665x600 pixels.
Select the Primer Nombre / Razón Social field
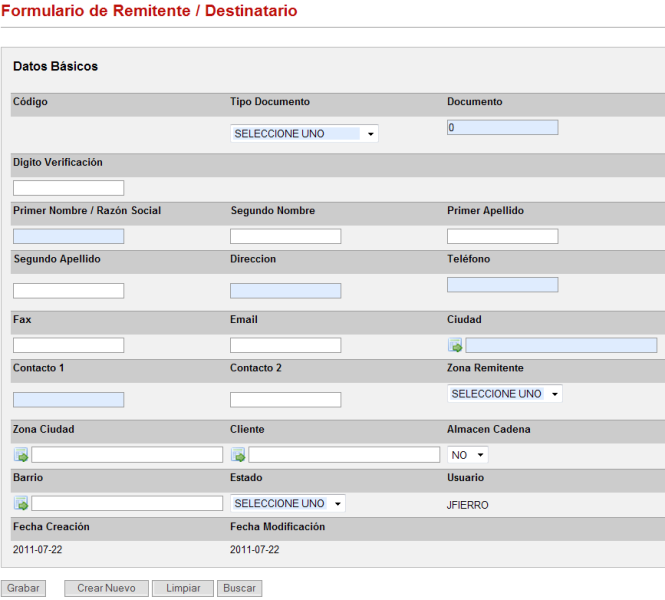point(68,237)
